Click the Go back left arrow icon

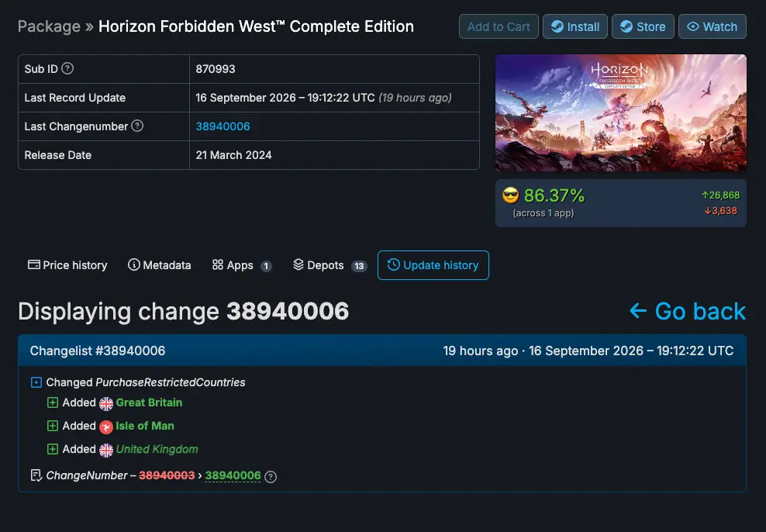coord(638,311)
